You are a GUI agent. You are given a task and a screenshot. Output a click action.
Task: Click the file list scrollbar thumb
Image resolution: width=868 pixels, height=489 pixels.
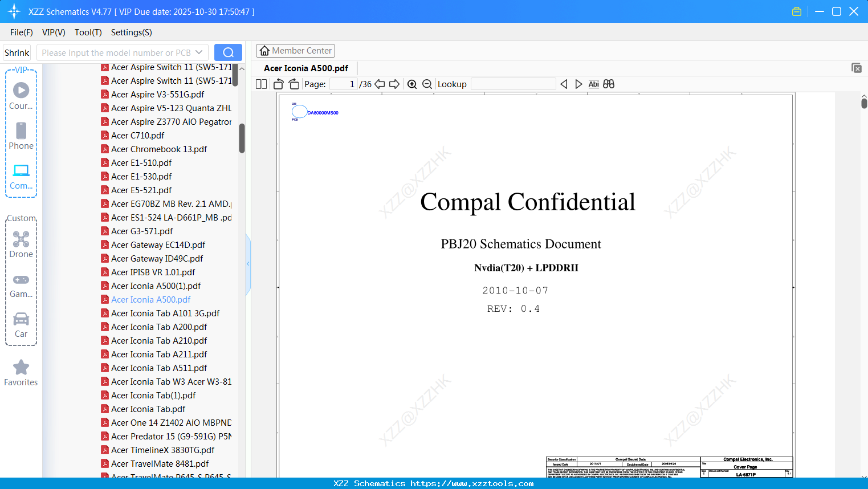pyautogui.click(x=242, y=138)
